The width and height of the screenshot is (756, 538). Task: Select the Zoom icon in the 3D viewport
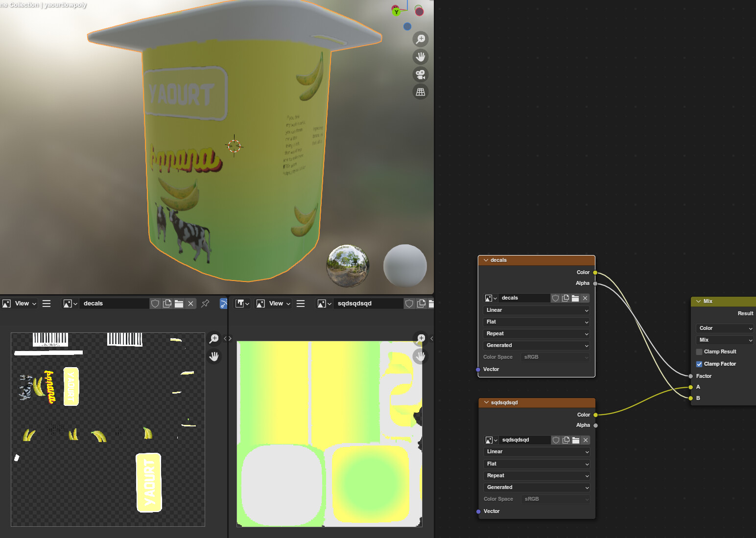[421, 39]
